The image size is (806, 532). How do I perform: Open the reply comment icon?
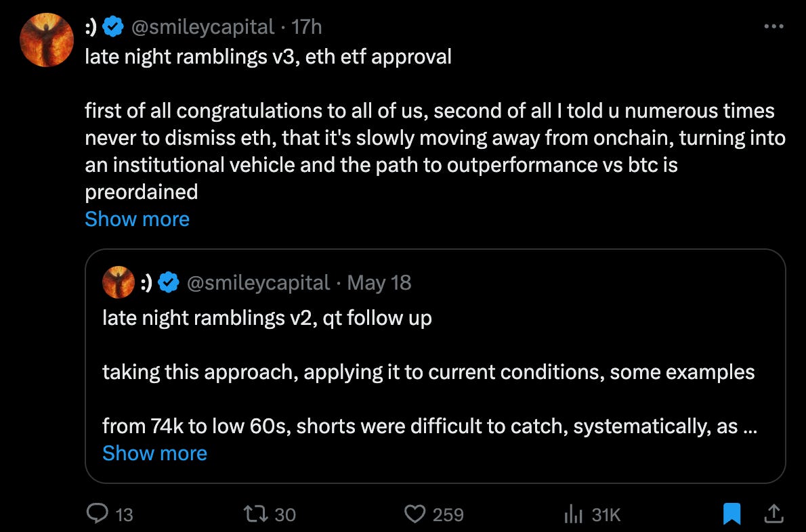(x=97, y=514)
